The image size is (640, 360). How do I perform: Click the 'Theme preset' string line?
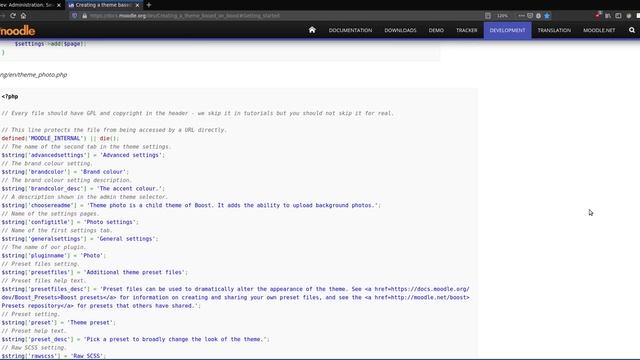(58, 322)
